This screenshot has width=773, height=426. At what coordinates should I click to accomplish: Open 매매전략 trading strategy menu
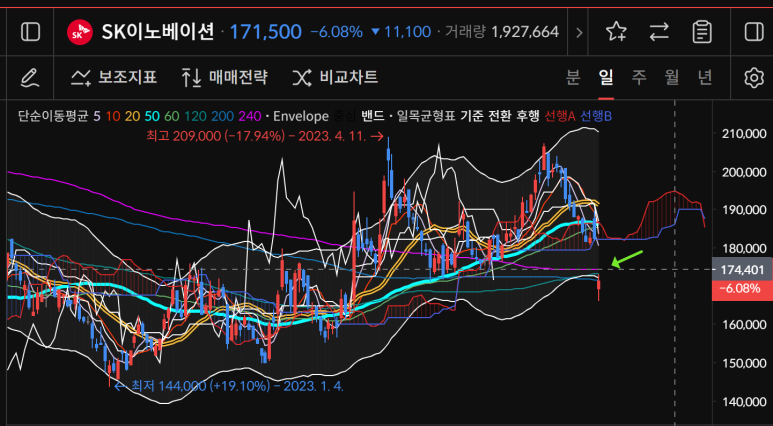point(225,77)
